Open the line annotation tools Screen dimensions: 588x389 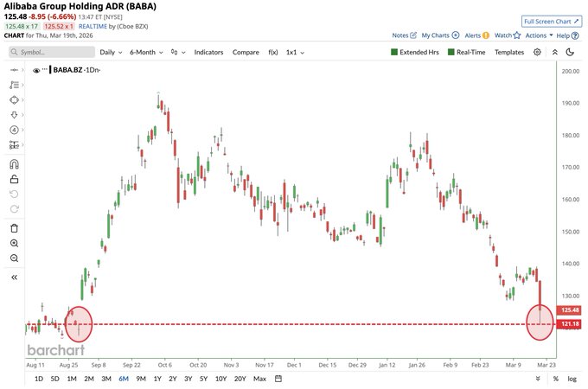pyautogui.click(x=14, y=85)
